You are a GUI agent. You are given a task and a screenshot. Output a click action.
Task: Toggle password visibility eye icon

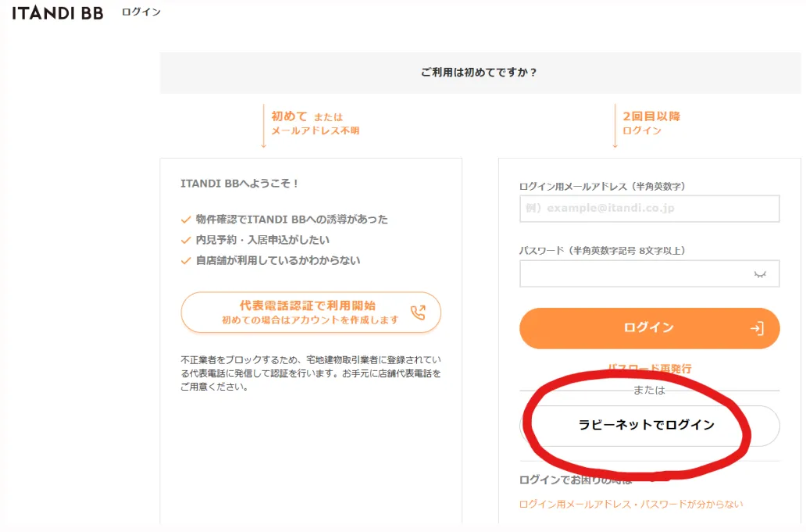[x=760, y=274]
